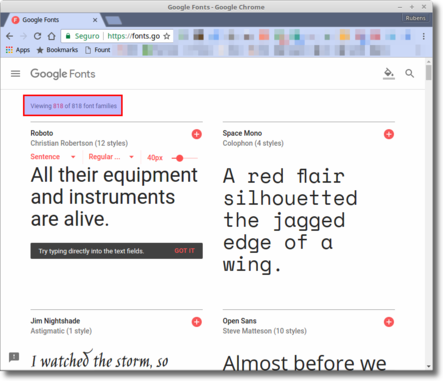Expand the Sentence preview text dropdown
The width and height of the screenshot is (443, 381).
[53, 157]
